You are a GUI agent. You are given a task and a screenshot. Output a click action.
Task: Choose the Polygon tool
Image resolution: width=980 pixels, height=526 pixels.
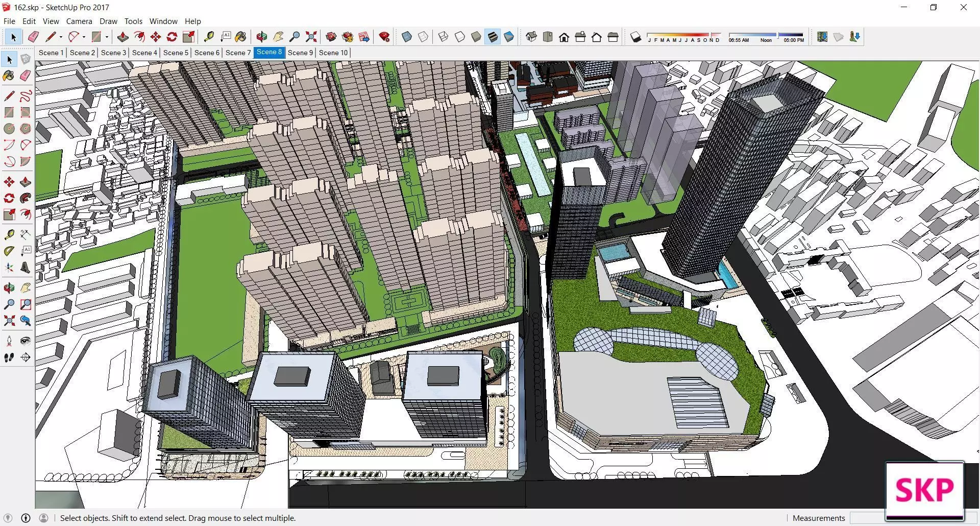pyautogui.click(x=26, y=129)
